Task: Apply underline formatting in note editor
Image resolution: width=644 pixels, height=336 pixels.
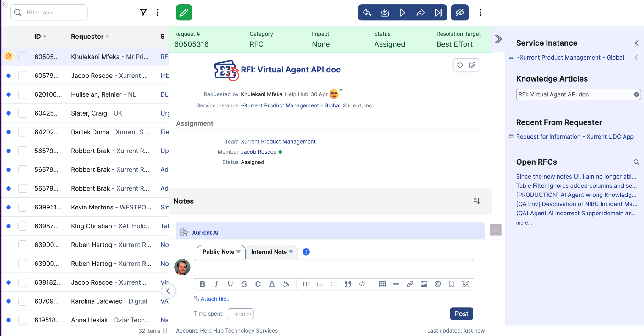Action: (x=230, y=284)
